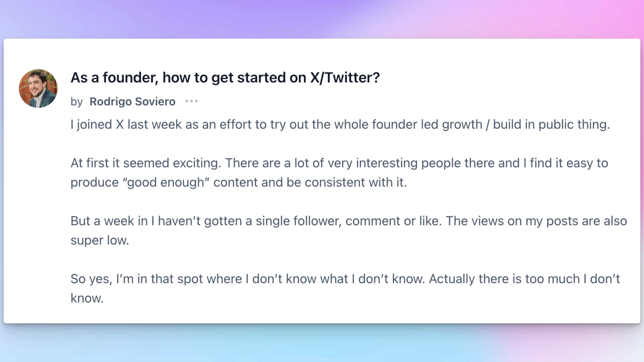Click the words "super low."
Screen dimensions: 644x362
coord(100,240)
